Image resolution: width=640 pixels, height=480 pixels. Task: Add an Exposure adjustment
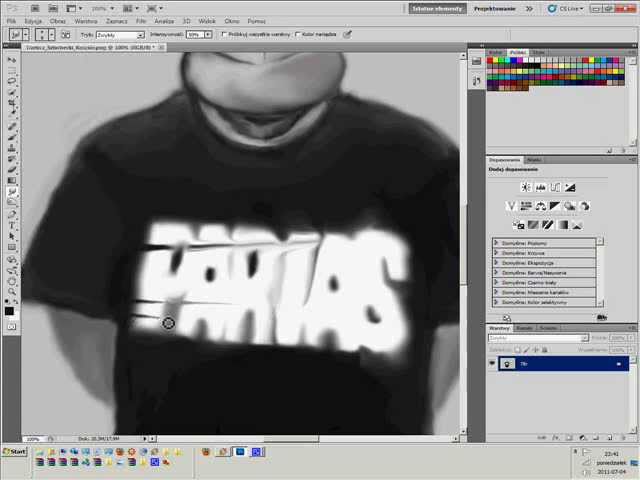[x=570, y=187]
